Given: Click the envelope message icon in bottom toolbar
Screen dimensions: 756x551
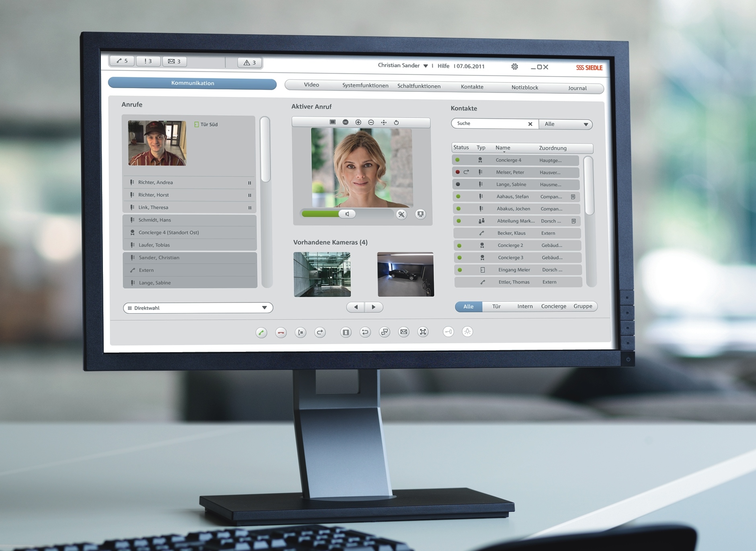Looking at the screenshot, I should (404, 332).
